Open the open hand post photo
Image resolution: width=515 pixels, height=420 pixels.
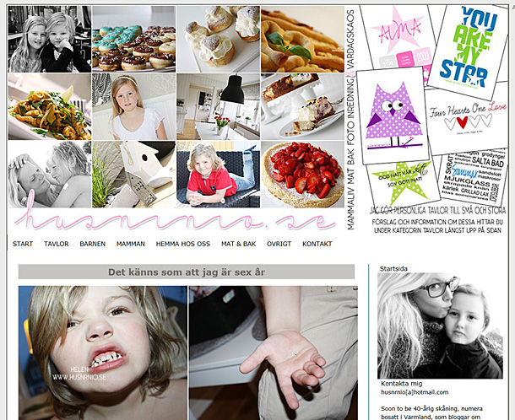click(274, 353)
